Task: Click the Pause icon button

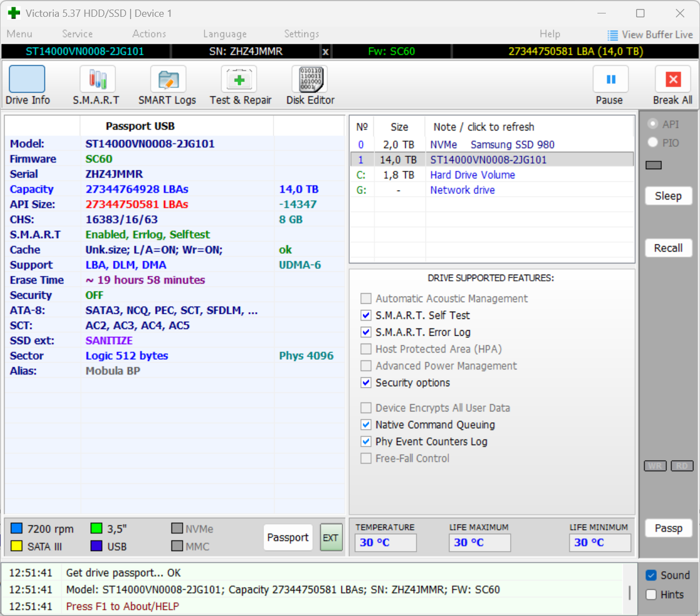Action: pyautogui.click(x=611, y=79)
